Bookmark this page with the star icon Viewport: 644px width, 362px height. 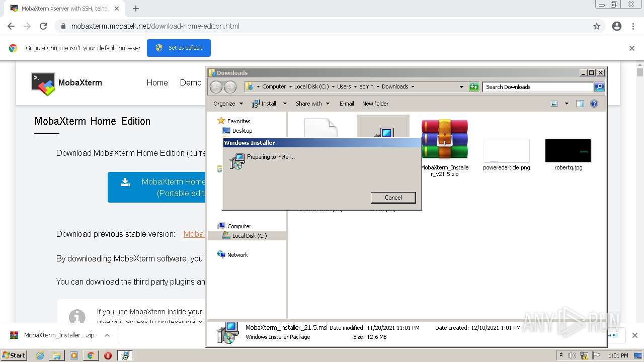pyautogui.click(x=597, y=26)
